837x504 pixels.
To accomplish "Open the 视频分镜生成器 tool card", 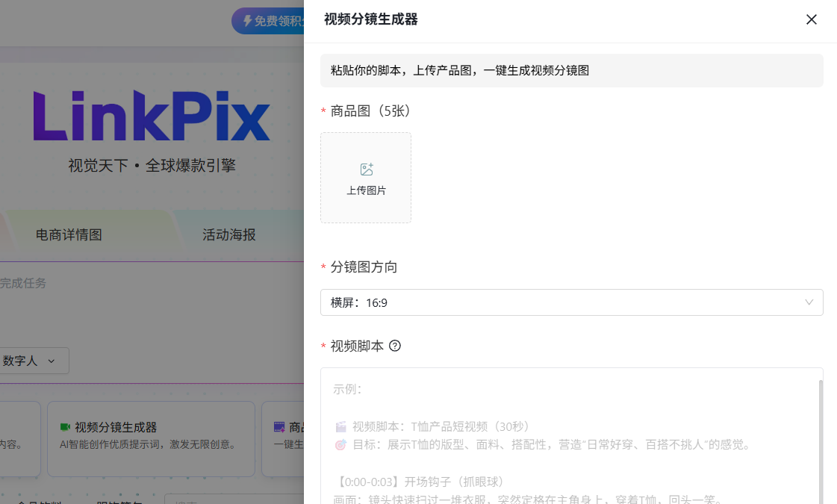I will [x=151, y=438].
